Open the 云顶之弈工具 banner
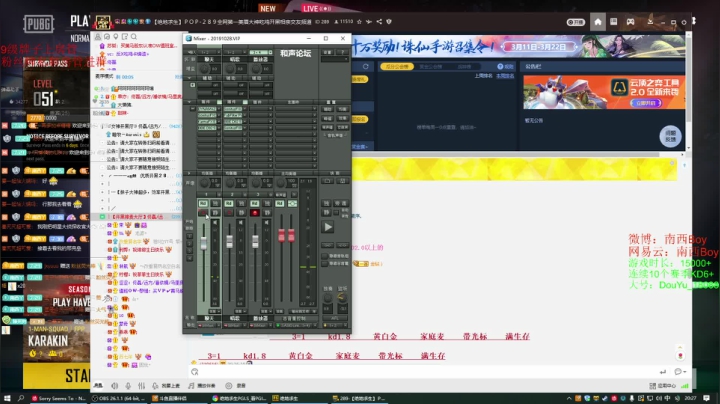This screenshot has width=720, height=404. coord(604,92)
